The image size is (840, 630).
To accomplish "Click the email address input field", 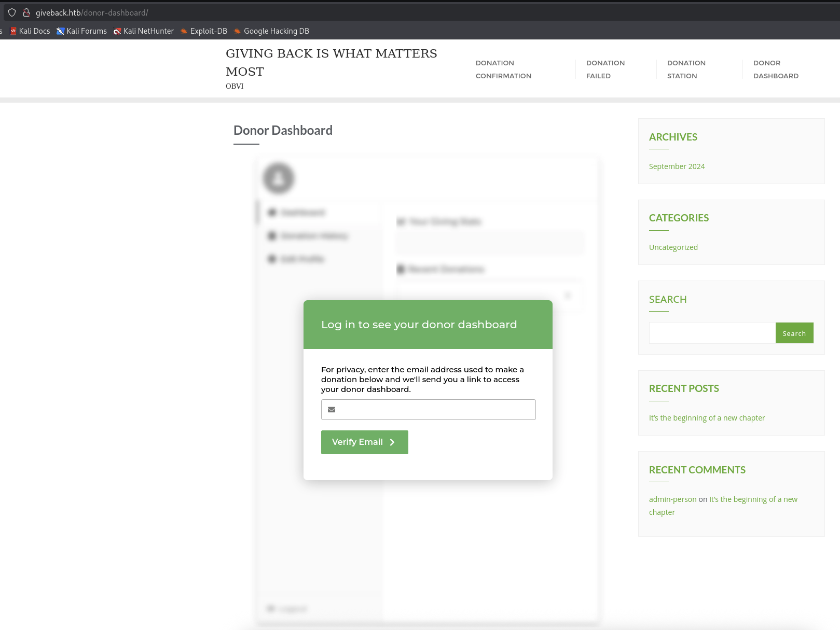I will (428, 410).
